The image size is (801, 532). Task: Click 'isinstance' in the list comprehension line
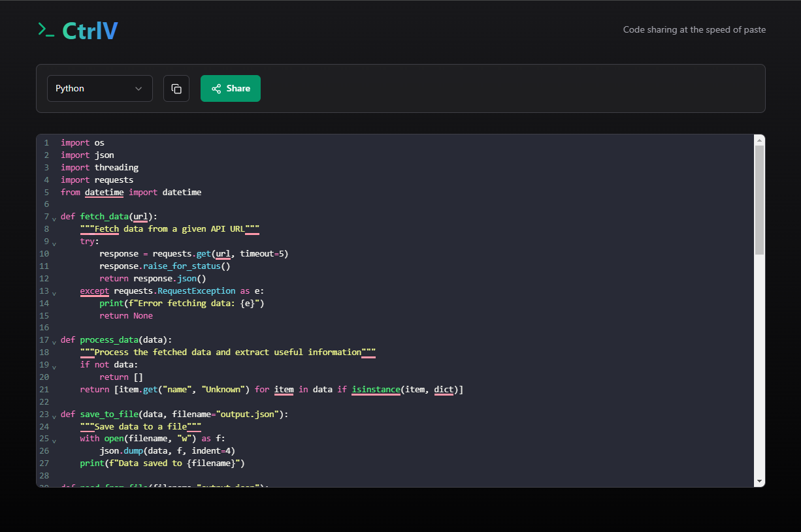(376, 390)
